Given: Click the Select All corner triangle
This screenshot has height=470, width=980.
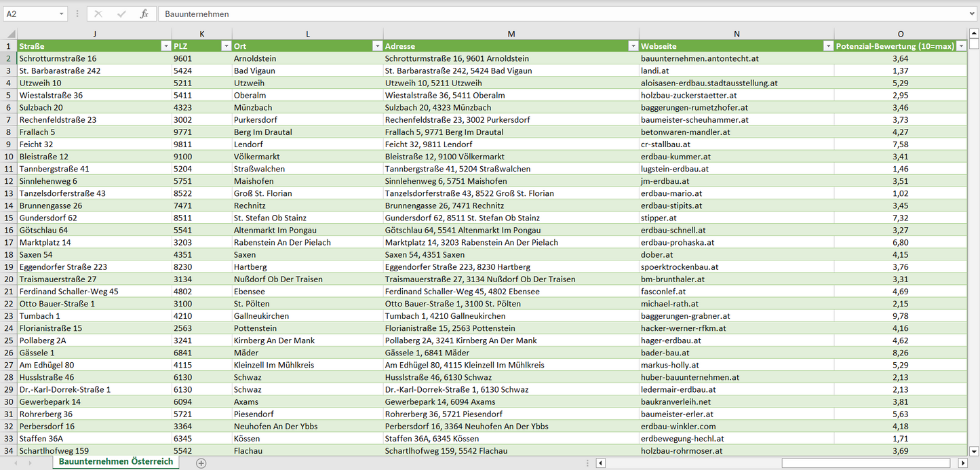Looking at the screenshot, I should [11, 34].
